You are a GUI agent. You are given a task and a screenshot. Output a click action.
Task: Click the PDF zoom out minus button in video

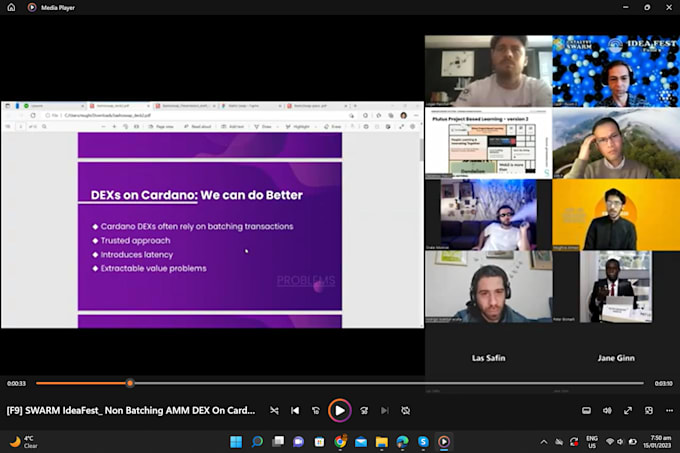pos(103,127)
